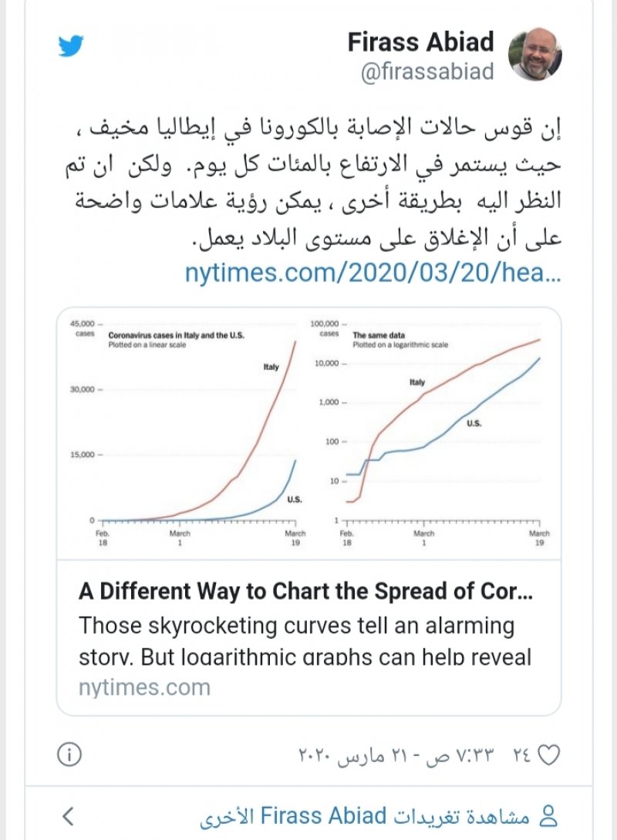The image size is (617, 840).
Task: Click the chevron arrow in the bottom bar
Action: tap(69, 815)
